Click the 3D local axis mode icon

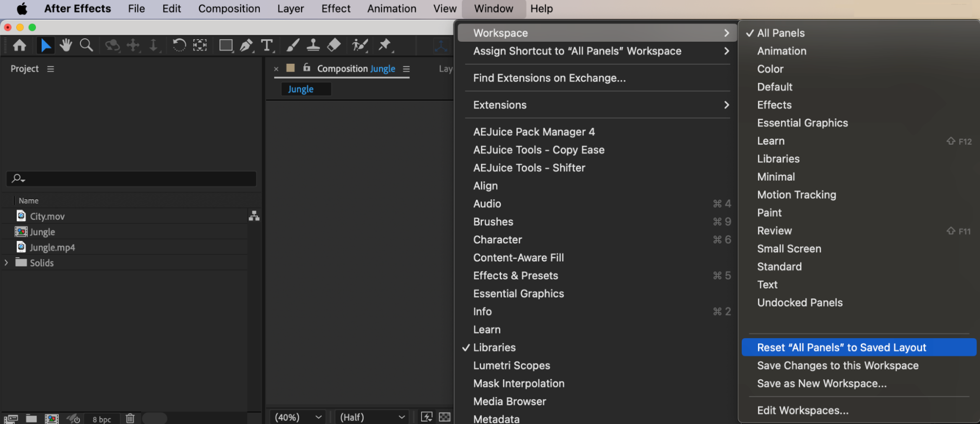click(441, 46)
